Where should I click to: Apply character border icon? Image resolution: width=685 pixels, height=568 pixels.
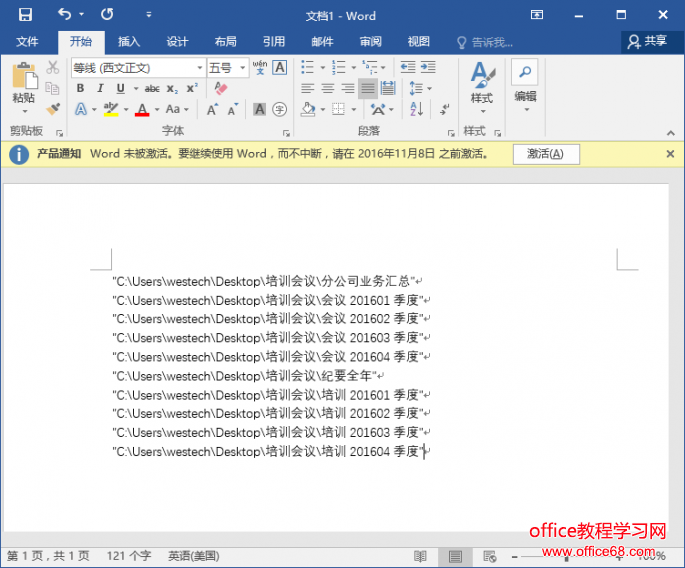(x=280, y=67)
